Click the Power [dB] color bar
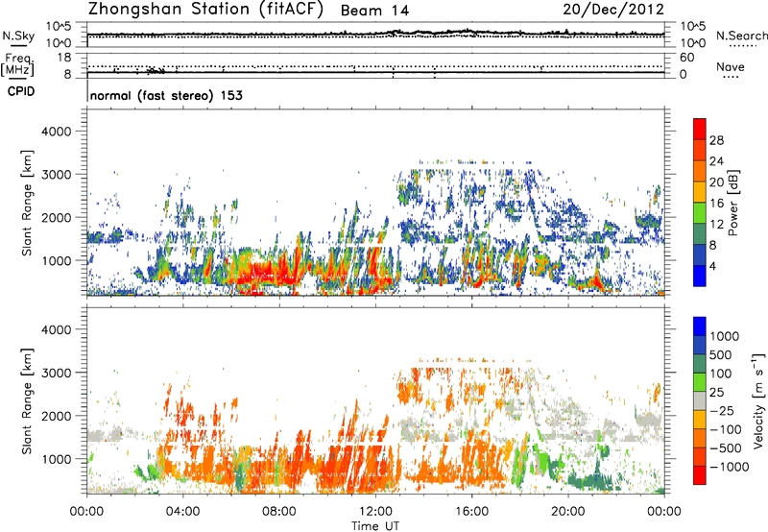768x532 pixels. [700, 203]
